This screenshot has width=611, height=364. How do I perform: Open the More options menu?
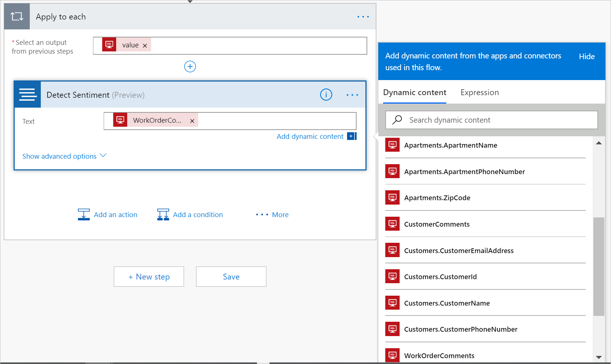pos(272,215)
